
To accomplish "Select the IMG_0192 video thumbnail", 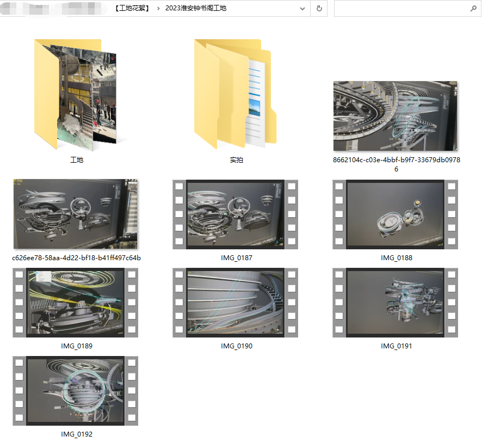I will click(x=76, y=391).
